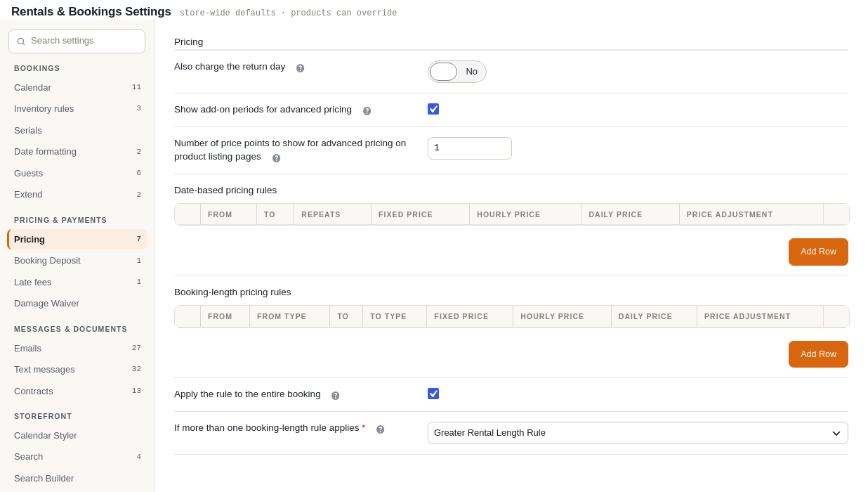This screenshot has height=492, width=868.
Task: Uncheck Show add-on periods for advanced pricing
Action: [433, 109]
